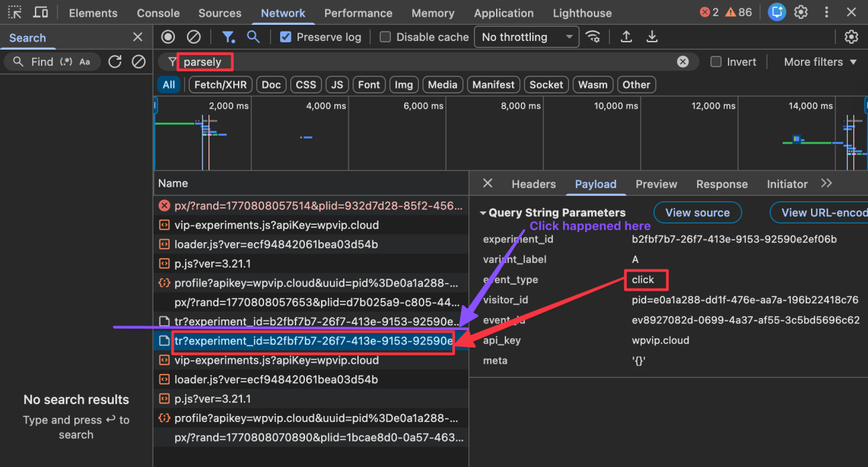The width and height of the screenshot is (868, 467).
Task: Collapse the Query String Parameters section
Action: (x=484, y=212)
